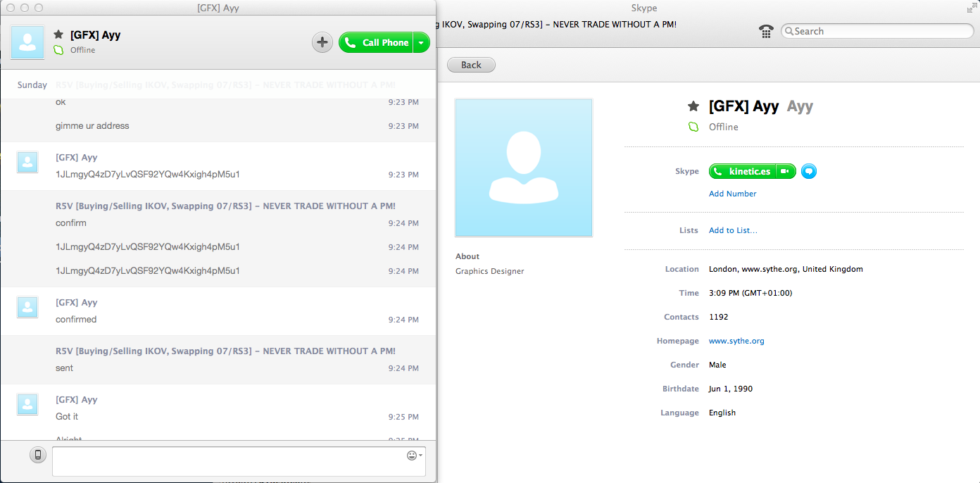The height and width of the screenshot is (483, 980).
Task: Click Time value 3:09 PM
Action: [x=750, y=293]
